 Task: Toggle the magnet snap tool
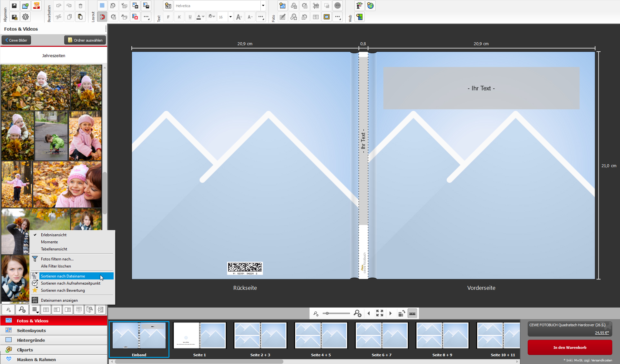click(x=102, y=17)
